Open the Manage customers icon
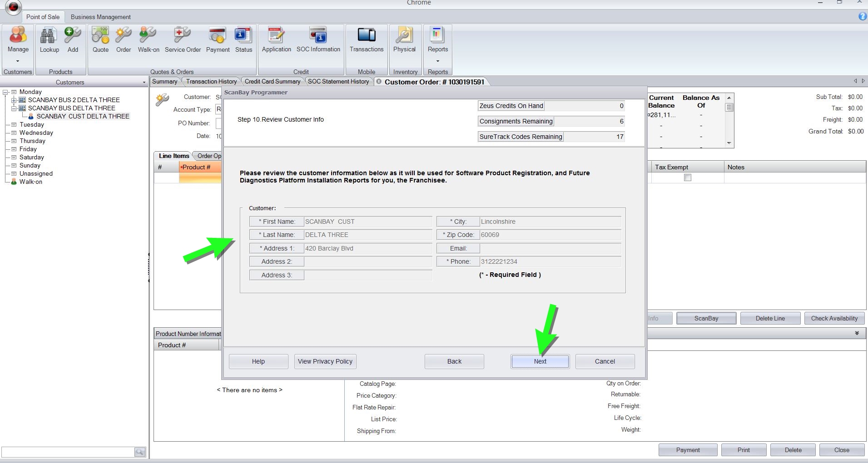 point(18,36)
